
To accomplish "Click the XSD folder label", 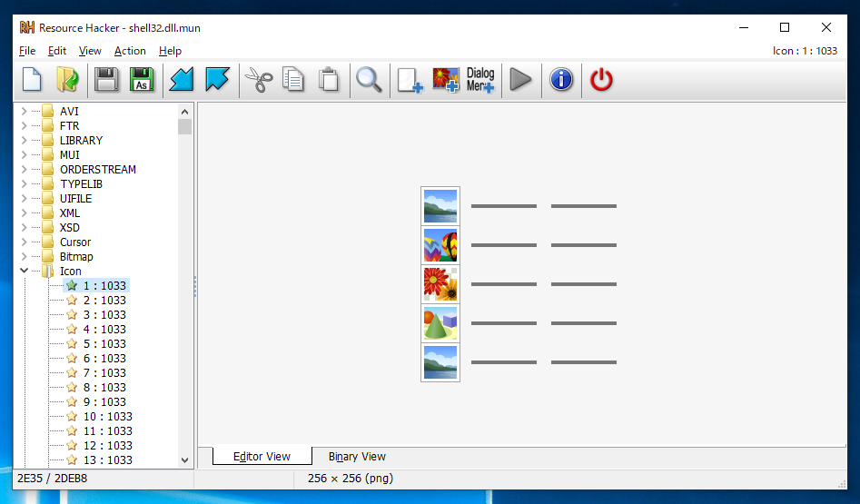I will [x=70, y=228].
